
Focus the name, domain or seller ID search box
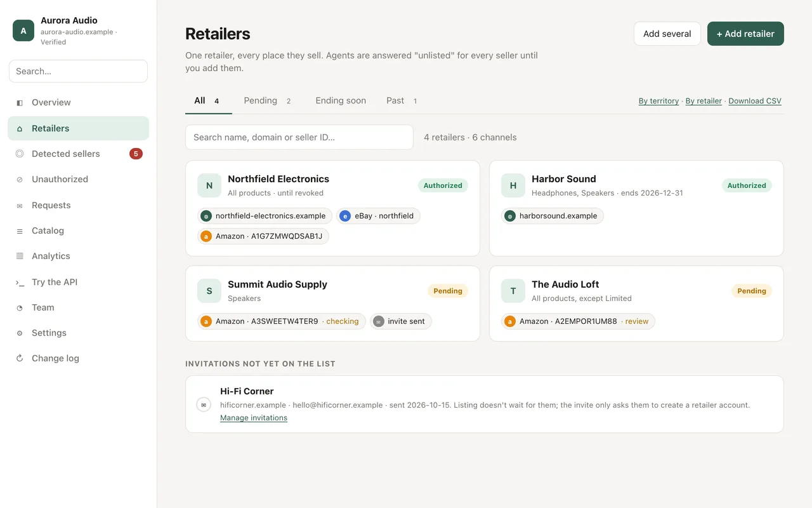tap(299, 137)
